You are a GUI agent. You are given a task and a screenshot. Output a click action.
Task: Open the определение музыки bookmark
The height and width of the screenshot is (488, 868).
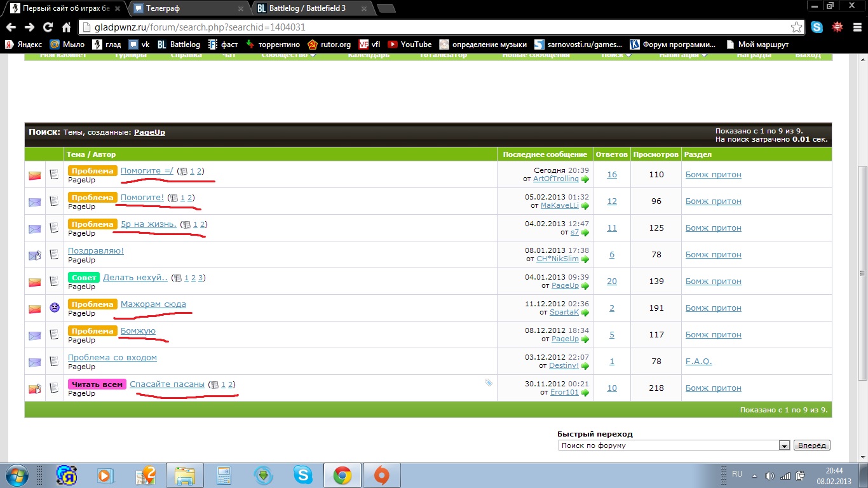[484, 44]
